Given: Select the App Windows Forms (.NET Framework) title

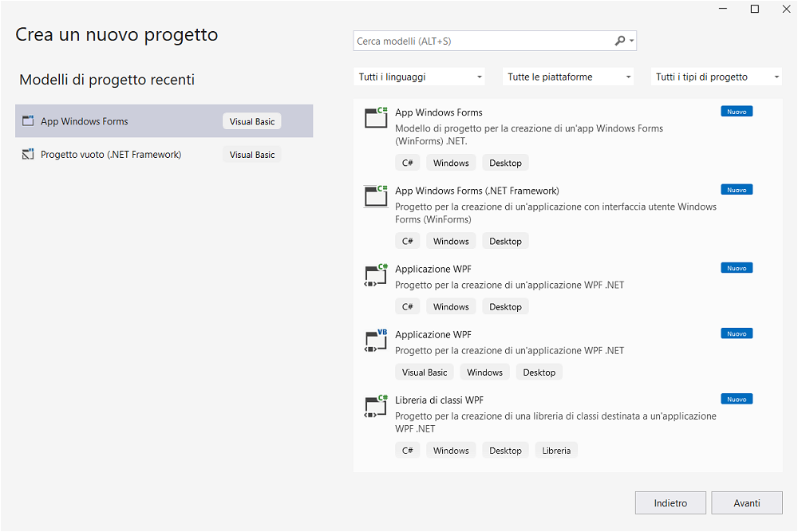Looking at the screenshot, I should (477, 191).
